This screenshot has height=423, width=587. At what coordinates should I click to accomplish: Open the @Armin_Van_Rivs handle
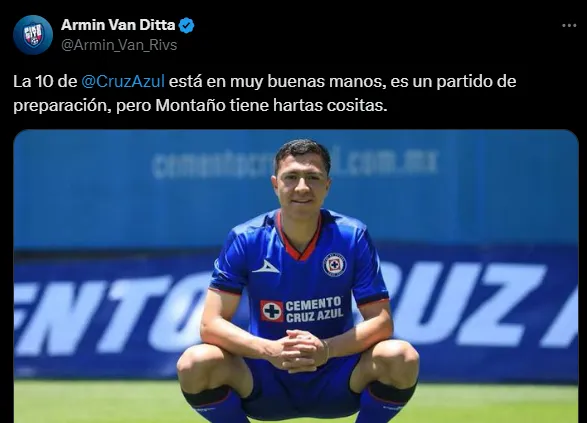[x=119, y=45]
